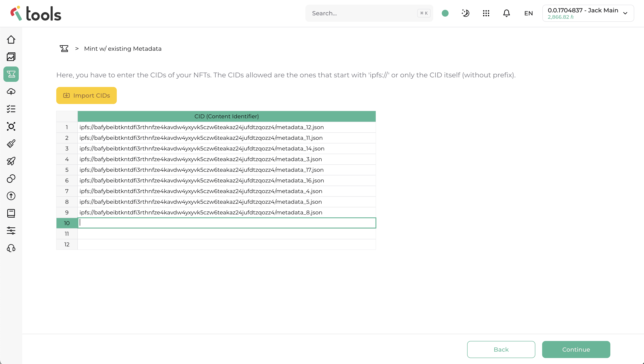Image resolution: width=644 pixels, height=364 pixels.
Task: Click the headset support sidebar icon
Action: pos(11,248)
